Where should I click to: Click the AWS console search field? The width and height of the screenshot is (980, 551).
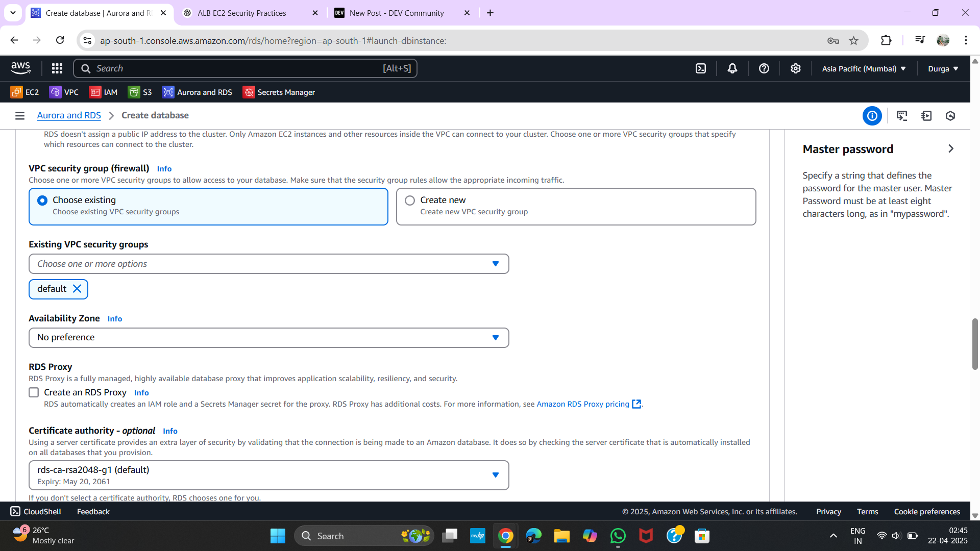(245, 68)
